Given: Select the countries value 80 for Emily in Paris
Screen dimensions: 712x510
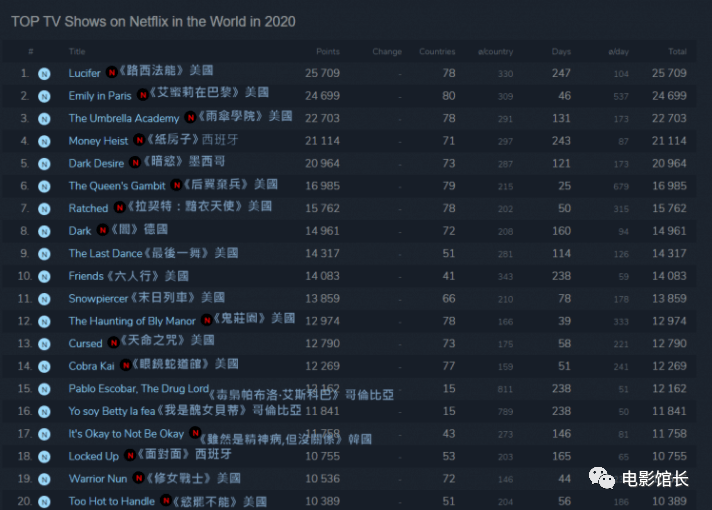Looking at the screenshot, I should (449, 96).
